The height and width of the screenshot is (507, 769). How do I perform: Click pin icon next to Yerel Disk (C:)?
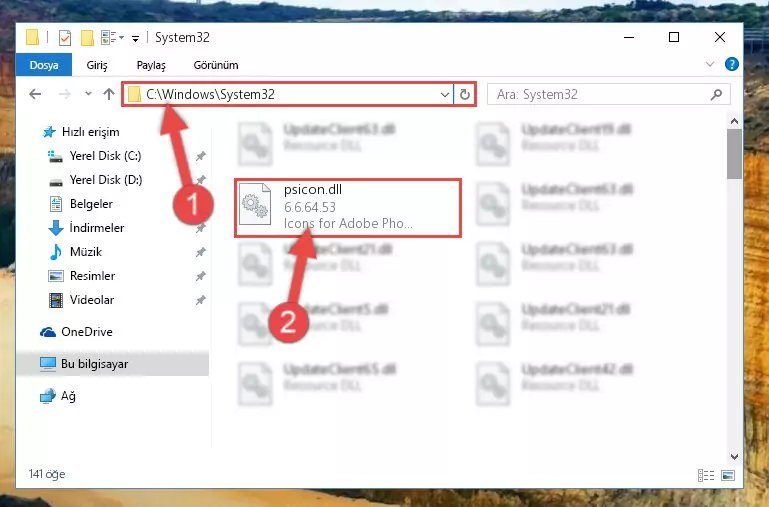point(201,156)
